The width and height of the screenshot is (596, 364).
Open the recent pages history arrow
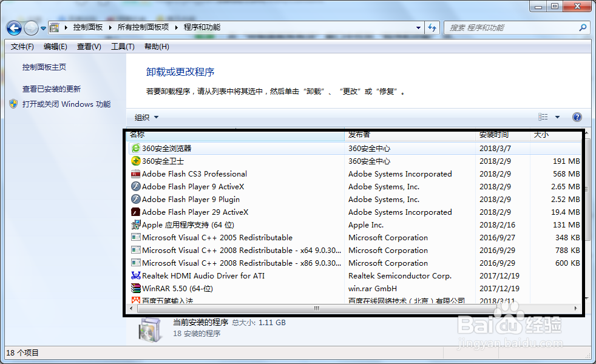tap(43, 28)
